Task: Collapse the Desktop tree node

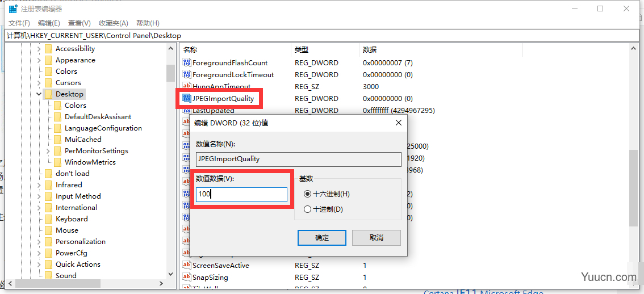Action: pos(39,94)
